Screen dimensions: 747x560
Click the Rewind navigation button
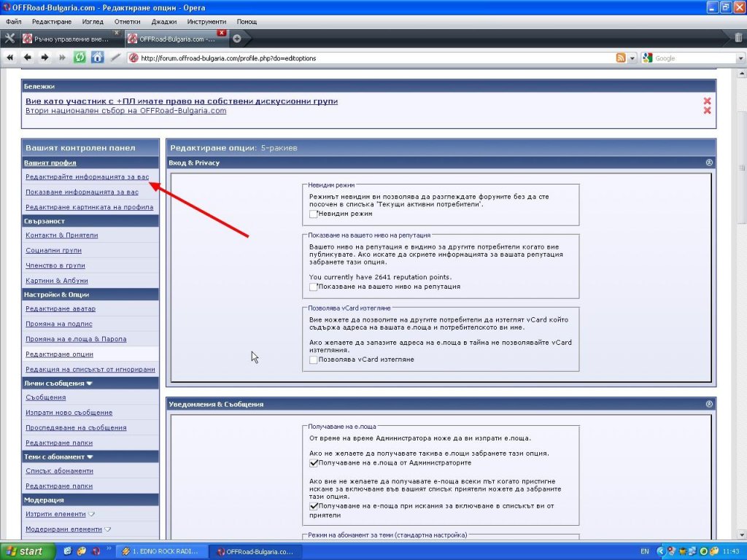(10, 58)
